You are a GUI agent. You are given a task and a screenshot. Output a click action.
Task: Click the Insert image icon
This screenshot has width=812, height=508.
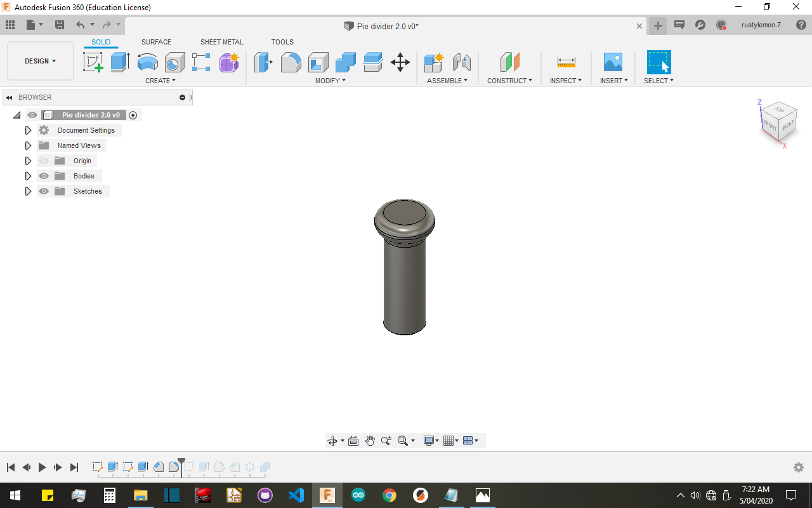[x=613, y=62]
